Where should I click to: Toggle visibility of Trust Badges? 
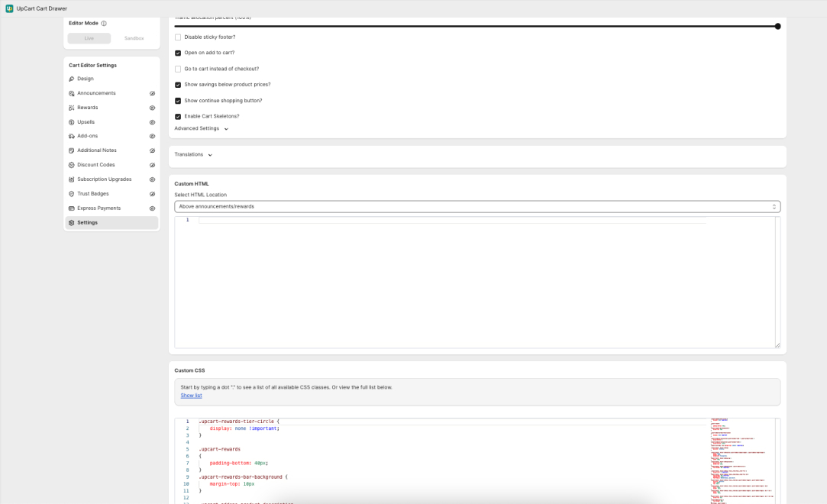tap(152, 193)
